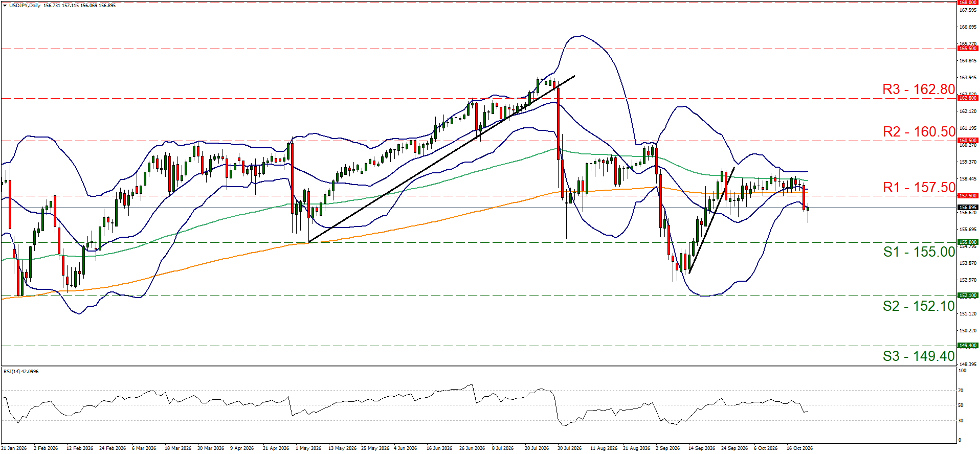
Task: Click the S2 - 152.10 support label
Action: [x=919, y=306]
